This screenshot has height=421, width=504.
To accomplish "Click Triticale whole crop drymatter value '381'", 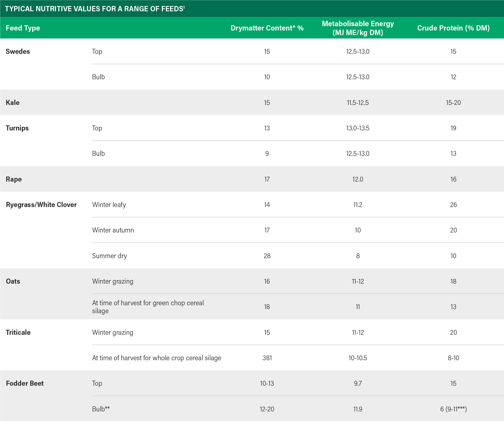I will pos(267,358).
